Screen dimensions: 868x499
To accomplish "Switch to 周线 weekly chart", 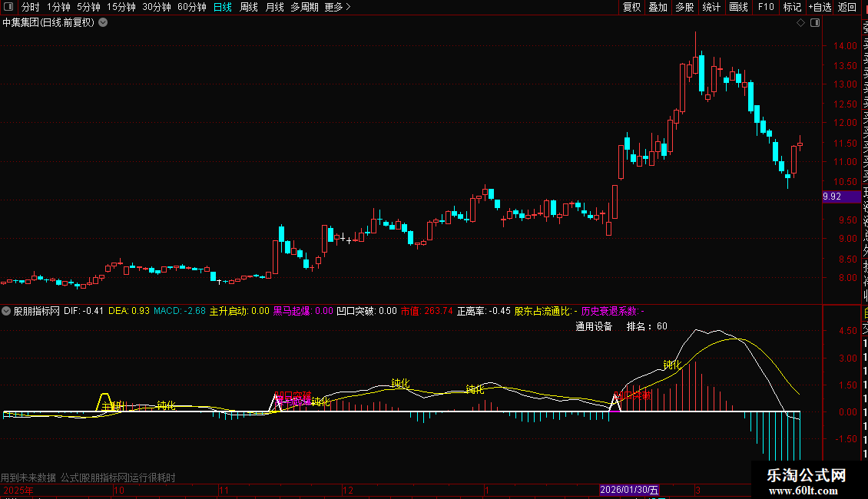I will point(249,7).
